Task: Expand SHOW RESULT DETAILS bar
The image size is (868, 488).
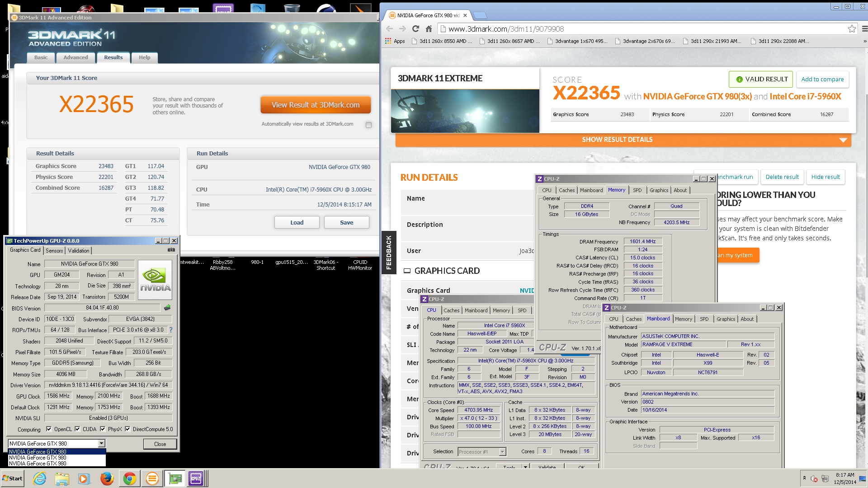Action: [x=623, y=140]
